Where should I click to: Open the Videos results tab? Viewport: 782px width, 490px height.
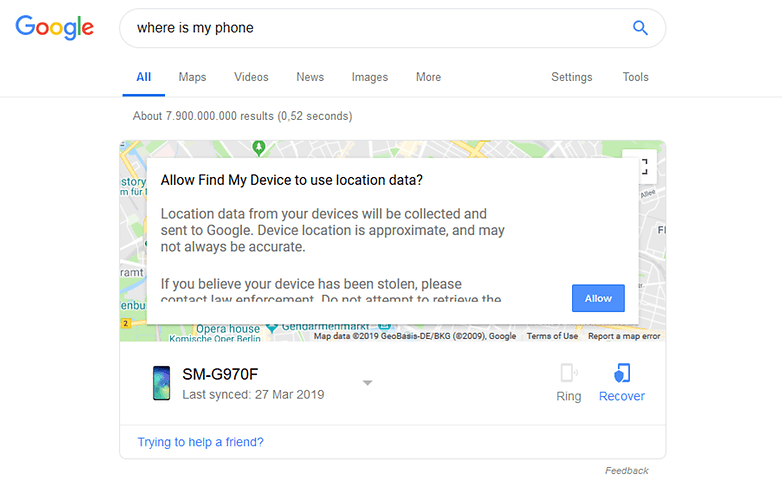[251, 77]
